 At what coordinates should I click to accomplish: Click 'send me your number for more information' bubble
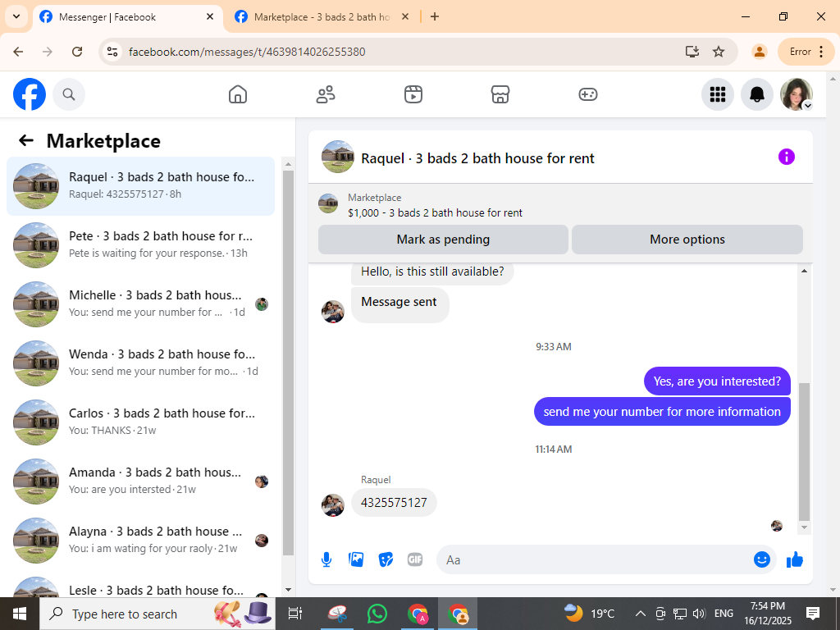pos(662,412)
